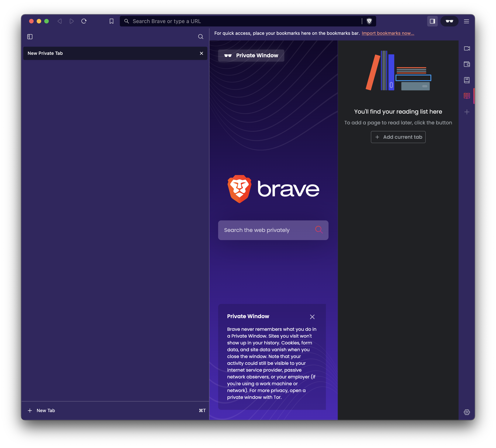Reload the current page
The height and width of the screenshot is (448, 496).
point(84,21)
